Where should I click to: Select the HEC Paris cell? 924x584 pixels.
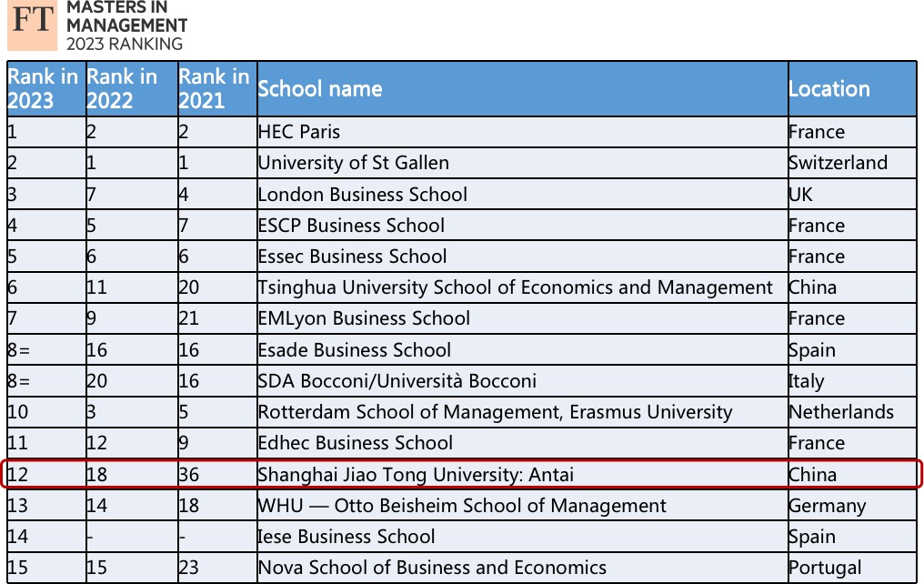tap(299, 132)
